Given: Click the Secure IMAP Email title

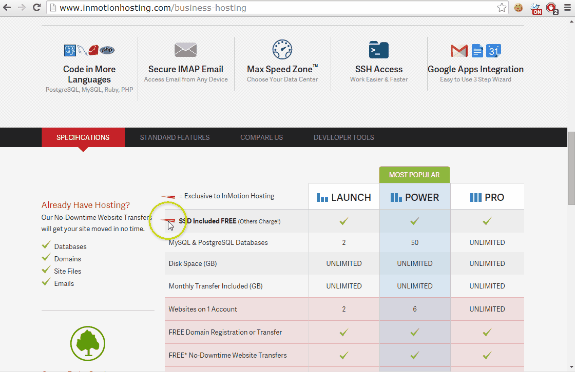Looking at the screenshot, I should tap(186, 69).
